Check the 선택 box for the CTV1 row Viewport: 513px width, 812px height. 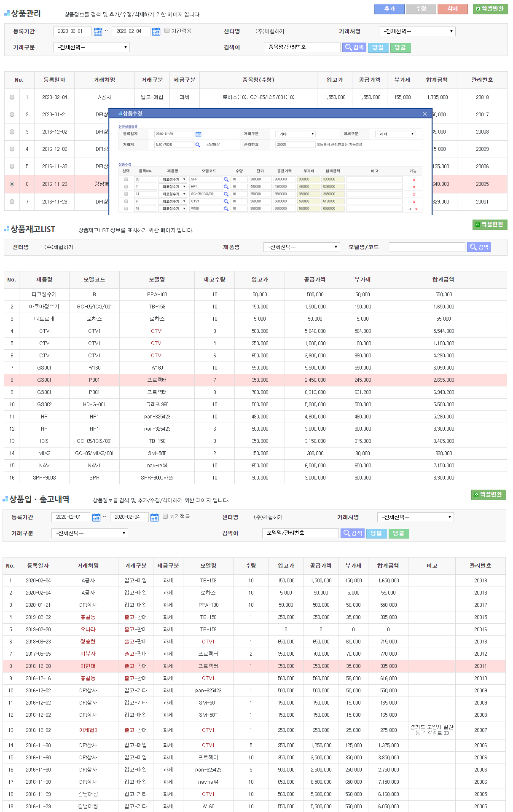coord(126,201)
